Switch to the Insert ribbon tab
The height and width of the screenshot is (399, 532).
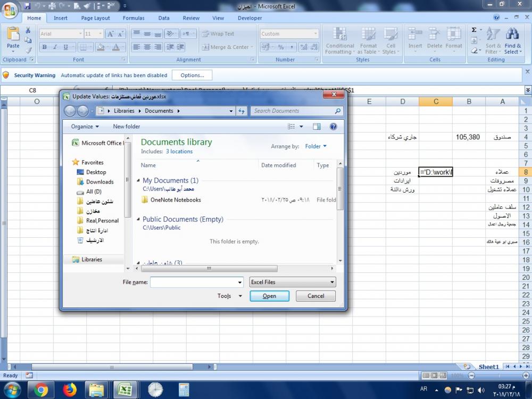click(61, 18)
